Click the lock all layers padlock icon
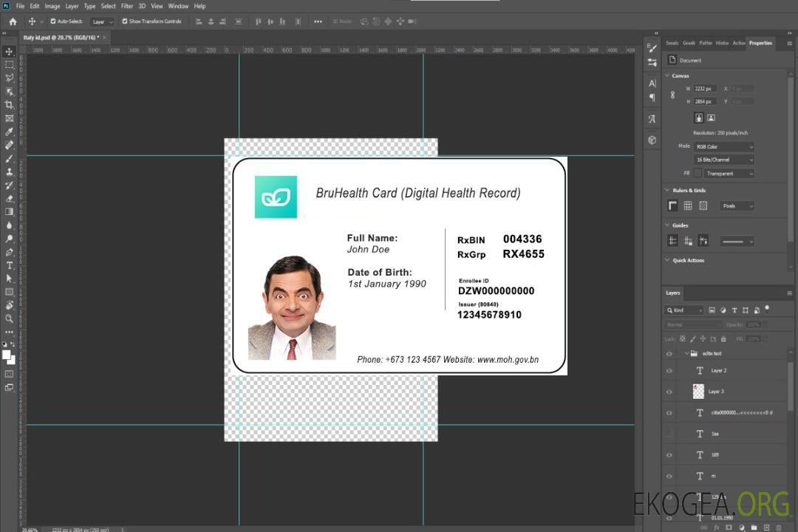Viewport: 798px width, 532px height. click(723, 338)
